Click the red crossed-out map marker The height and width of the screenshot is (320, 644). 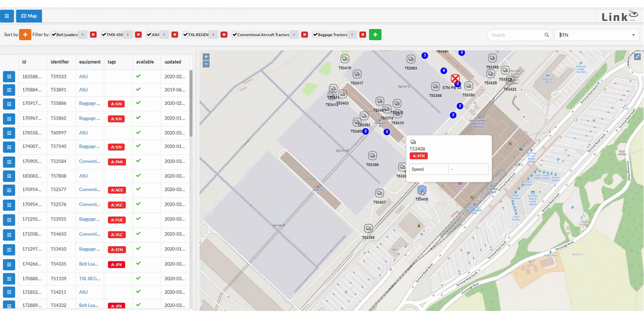coord(455,79)
